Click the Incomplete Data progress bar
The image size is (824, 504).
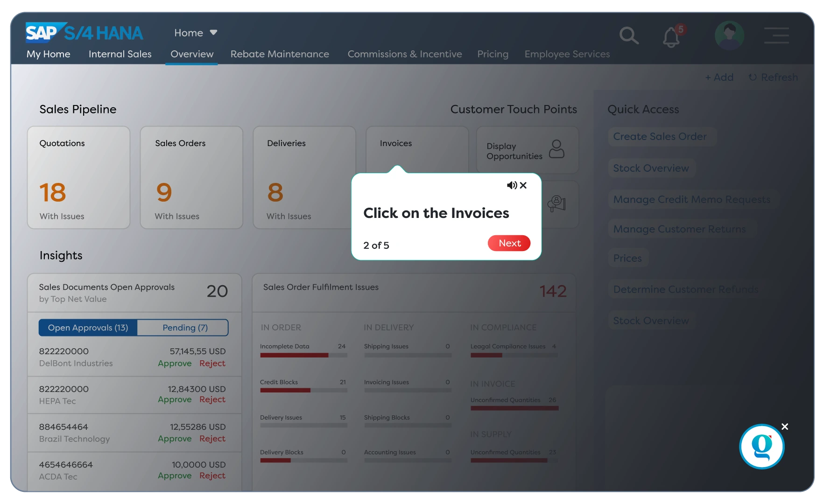[x=303, y=355]
